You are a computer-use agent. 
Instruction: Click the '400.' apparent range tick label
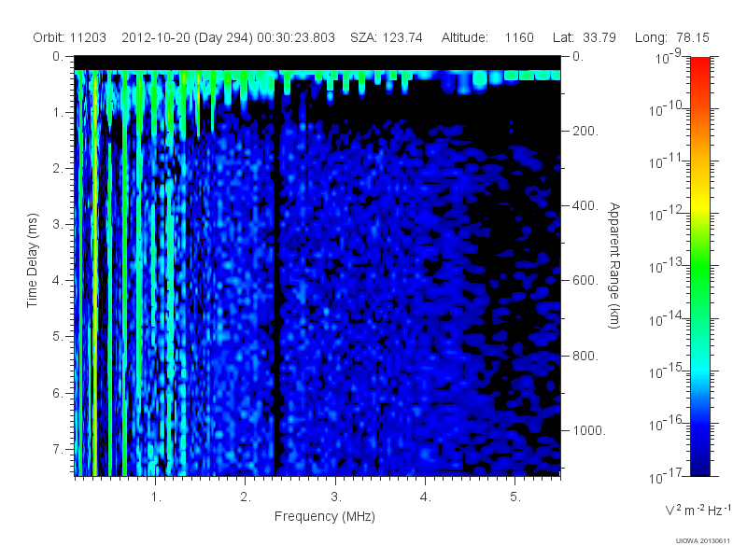click(585, 205)
